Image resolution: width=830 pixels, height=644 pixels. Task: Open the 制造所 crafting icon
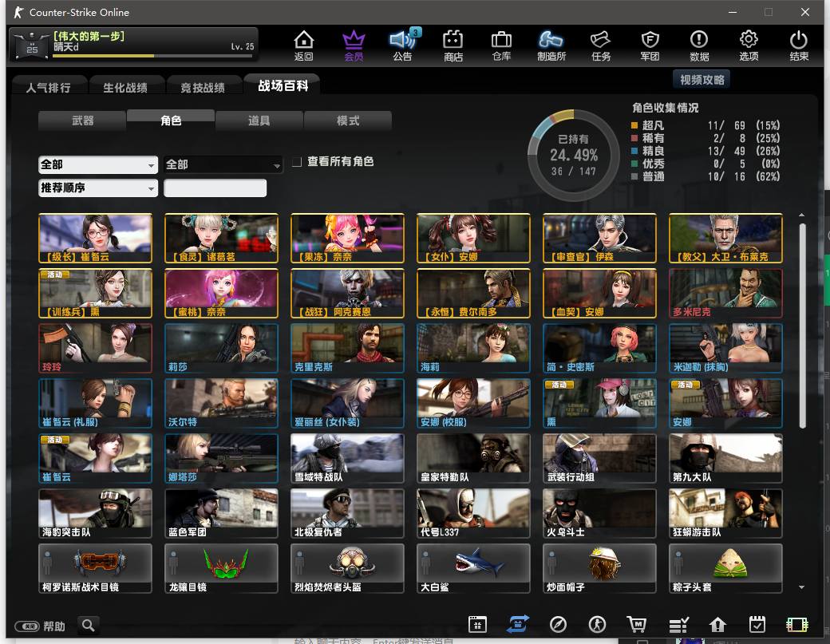click(551, 45)
